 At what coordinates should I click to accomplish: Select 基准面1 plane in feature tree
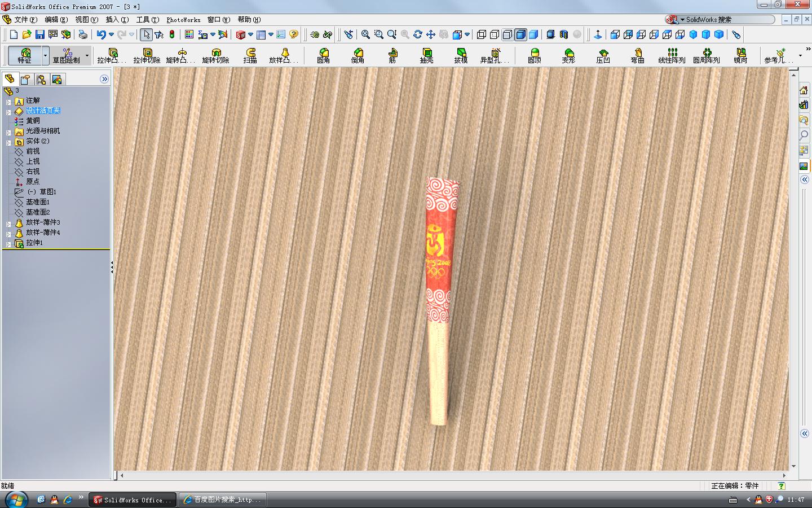click(x=38, y=202)
